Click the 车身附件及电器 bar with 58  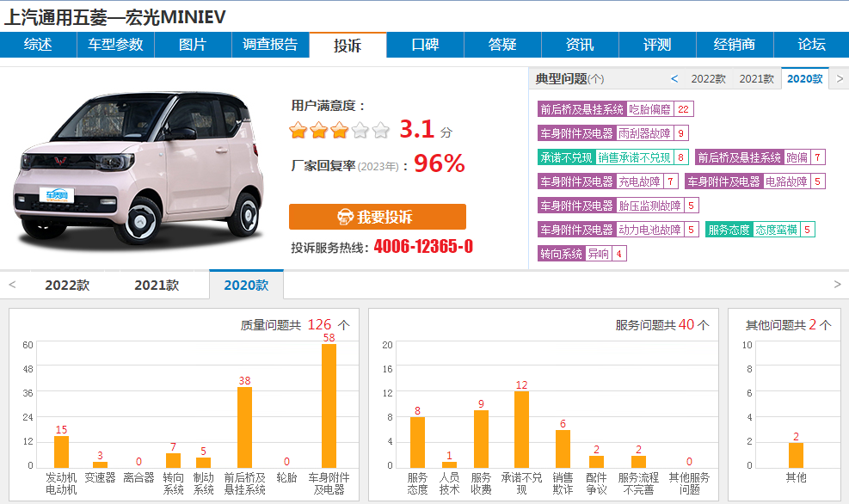click(x=329, y=405)
